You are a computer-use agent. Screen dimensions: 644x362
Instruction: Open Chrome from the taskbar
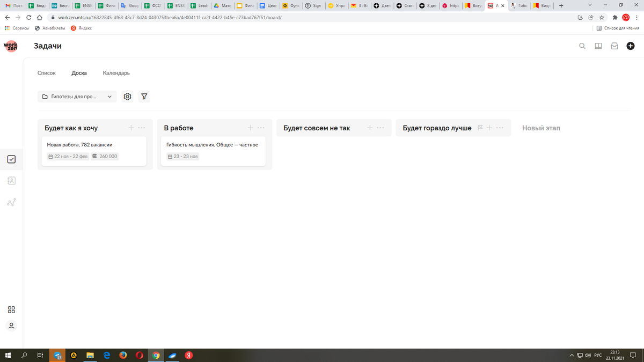pos(156,355)
